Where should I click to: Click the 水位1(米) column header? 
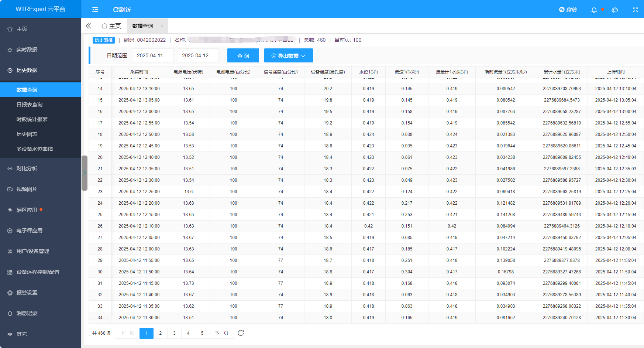point(368,72)
